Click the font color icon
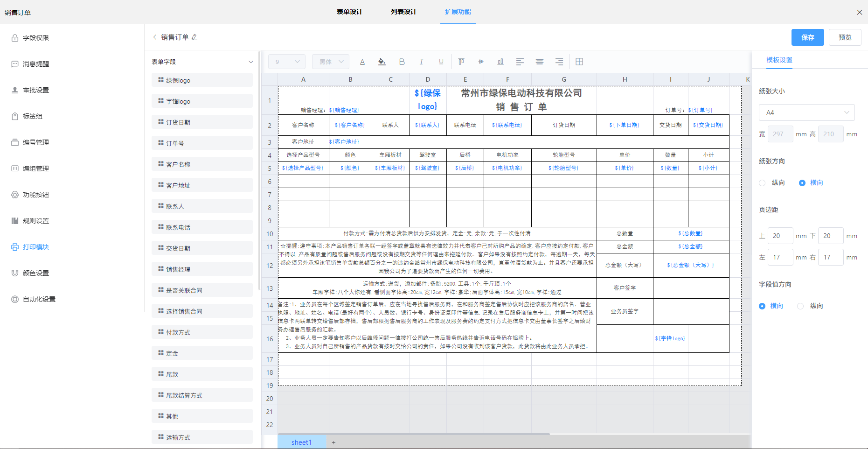Image resolution: width=868 pixels, height=449 pixels. [362, 62]
